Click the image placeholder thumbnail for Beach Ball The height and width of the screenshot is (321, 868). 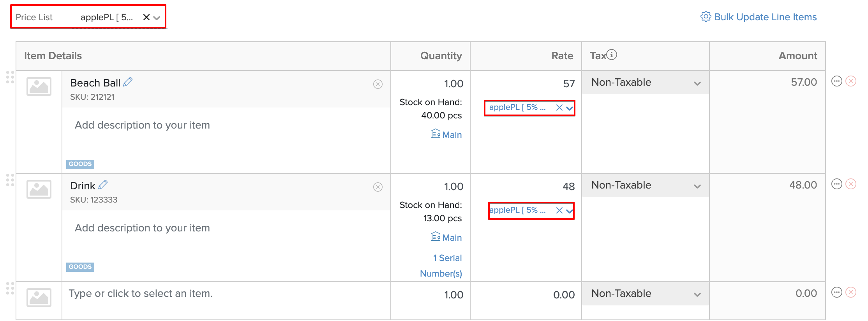(39, 86)
